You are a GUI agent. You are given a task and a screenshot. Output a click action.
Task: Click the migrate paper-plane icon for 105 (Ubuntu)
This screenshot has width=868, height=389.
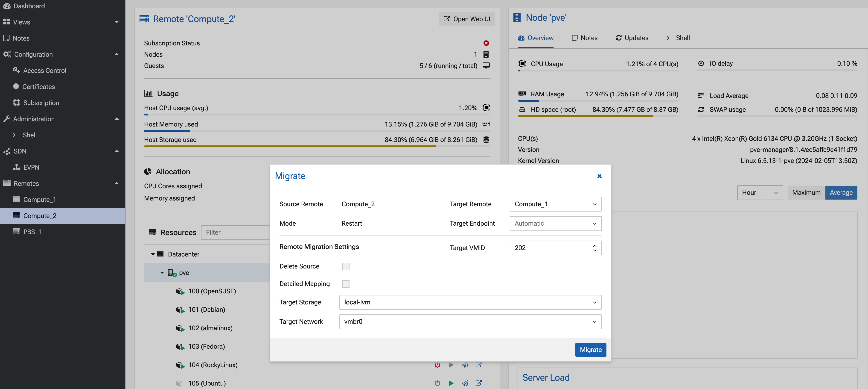point(465,383)
